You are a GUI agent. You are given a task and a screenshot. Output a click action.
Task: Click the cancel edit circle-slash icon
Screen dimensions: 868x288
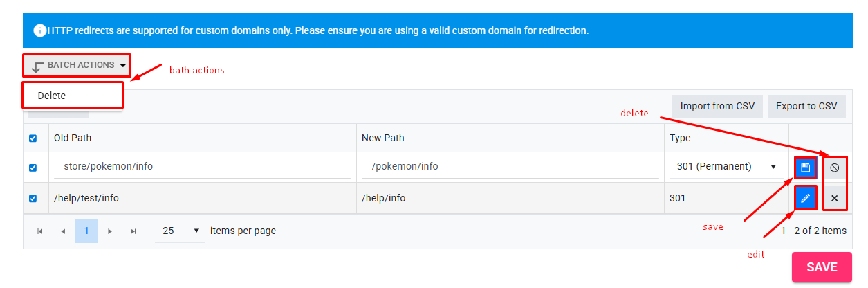tap(834, 168)
